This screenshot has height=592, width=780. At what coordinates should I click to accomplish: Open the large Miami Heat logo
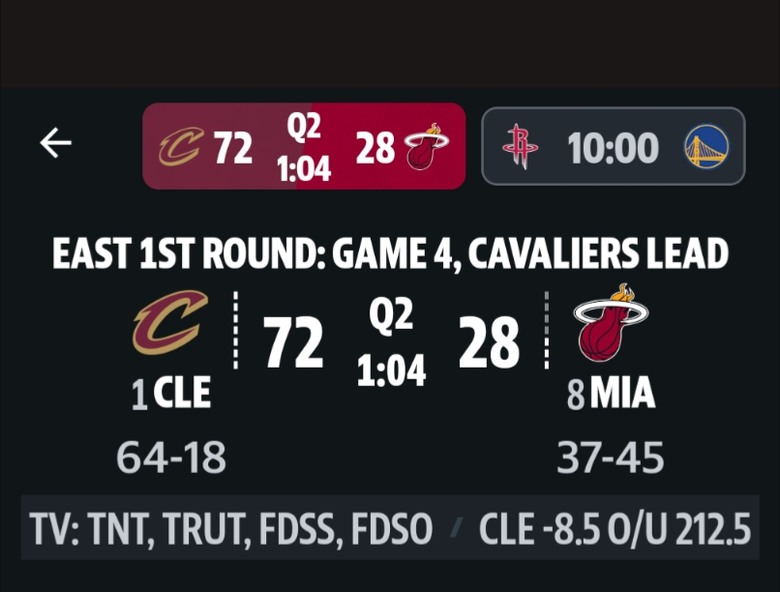(611, 322)
